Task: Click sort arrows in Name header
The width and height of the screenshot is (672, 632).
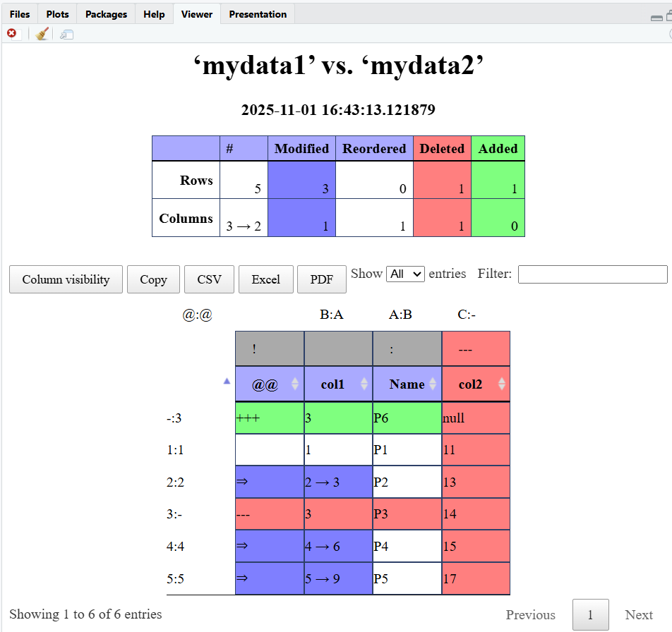Action: (433, 384)
